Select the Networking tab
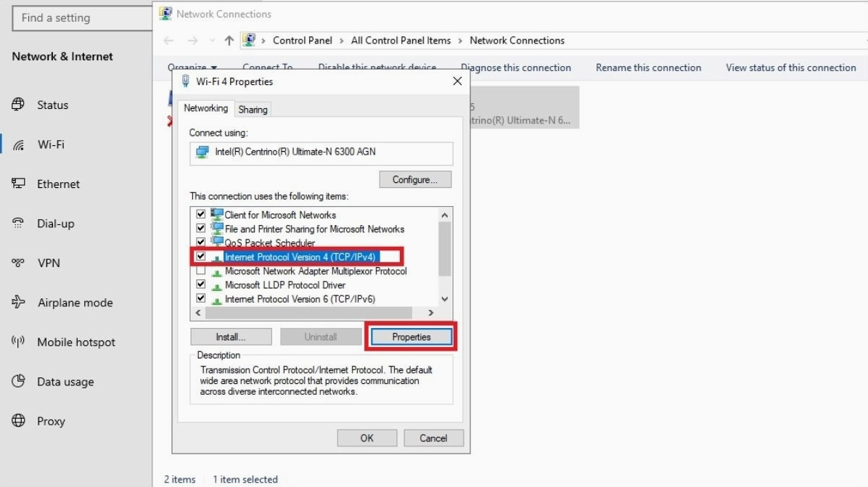Viewport: 868px width, 487px height. [x=205, y=107]
